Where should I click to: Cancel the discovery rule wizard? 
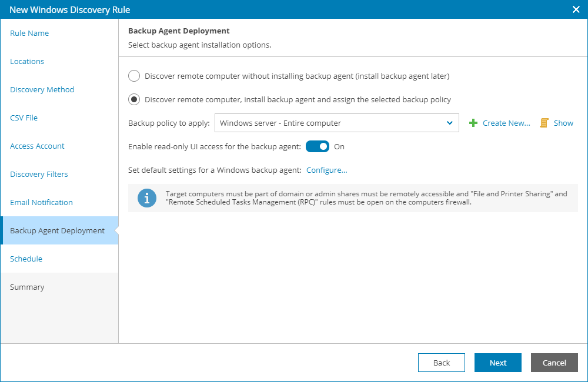click(554, 363)
